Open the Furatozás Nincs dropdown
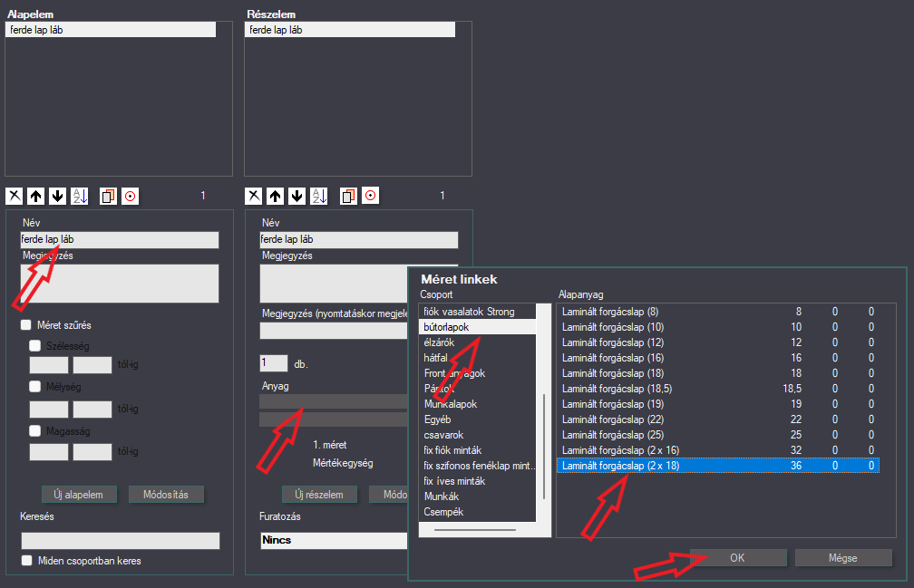 (334, 540)
